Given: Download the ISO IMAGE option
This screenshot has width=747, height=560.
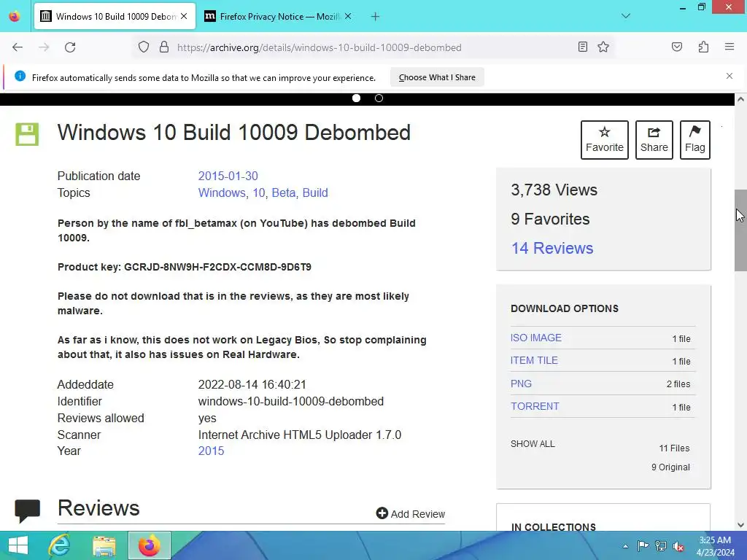Looking at the screenshot, I should (x=536, y=338).
